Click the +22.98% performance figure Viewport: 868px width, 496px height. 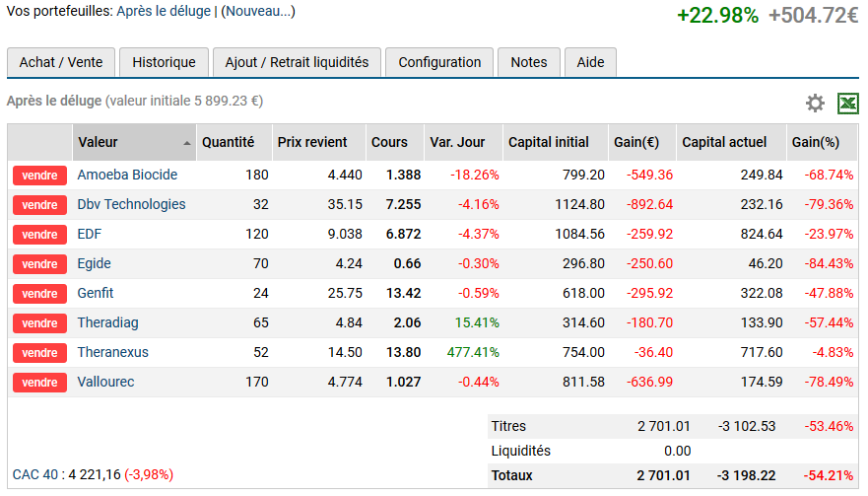click(717, 16)
